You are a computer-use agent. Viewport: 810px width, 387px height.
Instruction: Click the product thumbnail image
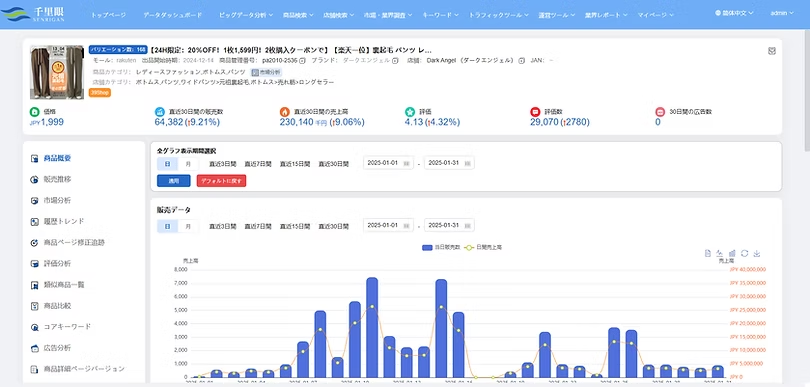click(57, 72)
